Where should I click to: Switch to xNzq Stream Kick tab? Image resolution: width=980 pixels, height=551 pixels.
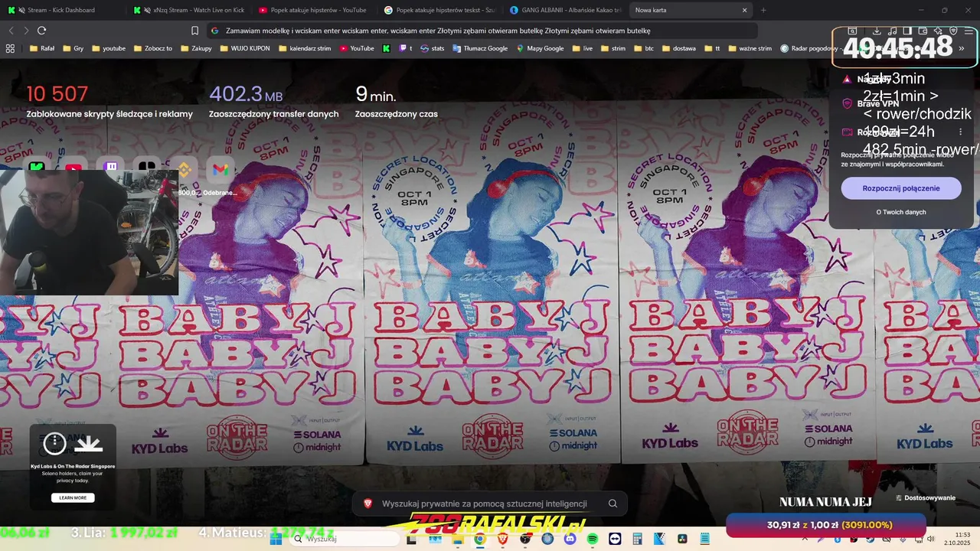click(188, 10)
